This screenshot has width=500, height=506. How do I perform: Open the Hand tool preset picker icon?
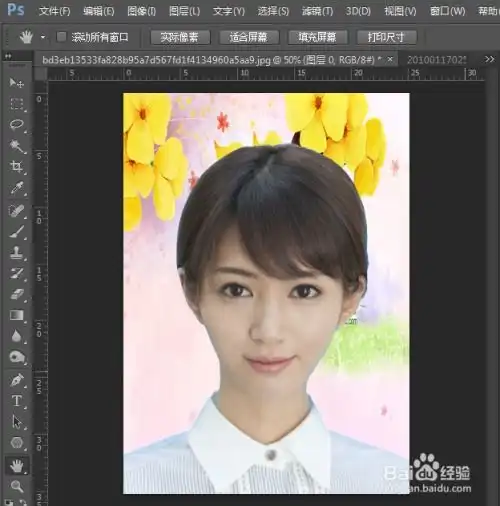click(26, 37)
